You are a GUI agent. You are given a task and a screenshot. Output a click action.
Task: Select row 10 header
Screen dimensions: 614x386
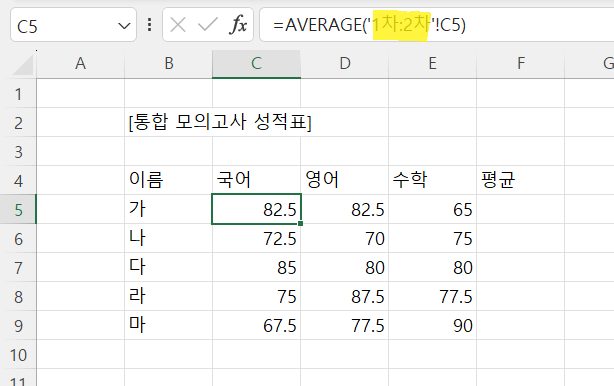18,354
